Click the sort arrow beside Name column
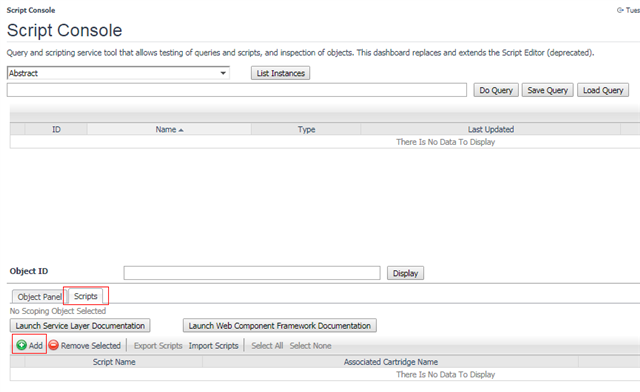Viewport: 640px width, 392px height. coord(181,130)
